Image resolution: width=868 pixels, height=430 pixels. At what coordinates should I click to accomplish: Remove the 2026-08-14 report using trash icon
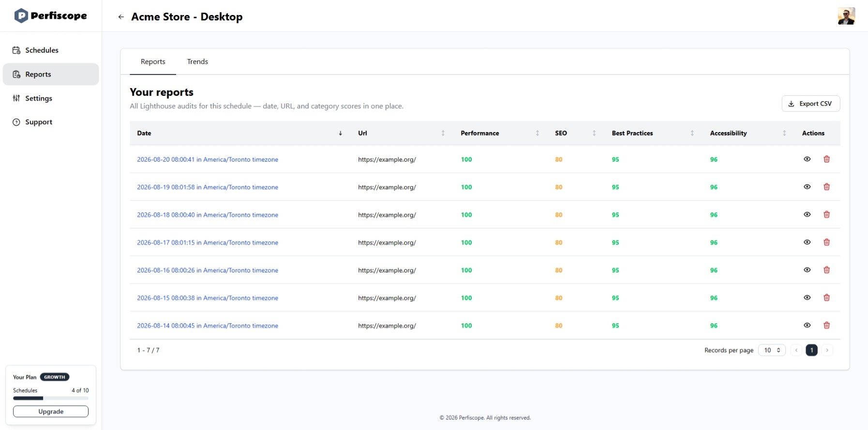pyautogui.click(x=826, y=326)
